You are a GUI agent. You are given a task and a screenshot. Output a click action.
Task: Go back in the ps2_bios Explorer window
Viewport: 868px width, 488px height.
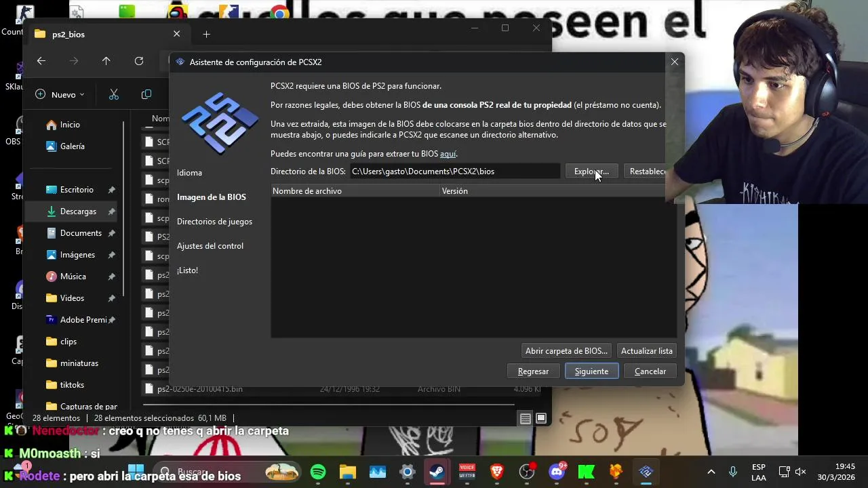click(x=41, y=61)
